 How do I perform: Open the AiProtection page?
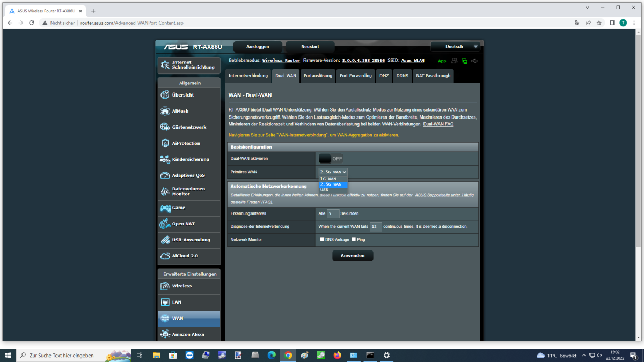click(189, 143)
